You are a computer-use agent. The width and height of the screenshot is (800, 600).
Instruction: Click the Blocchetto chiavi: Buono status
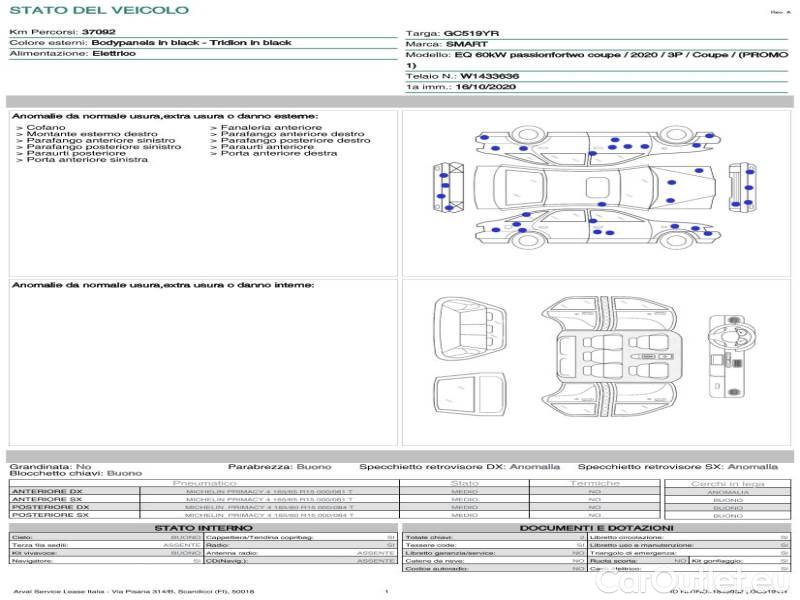click(76, 473)
